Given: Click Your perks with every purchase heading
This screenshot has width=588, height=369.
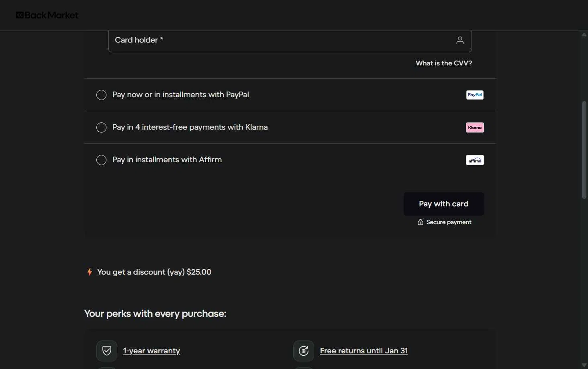Looking at the screenshot, I should [x=155, y=314].
